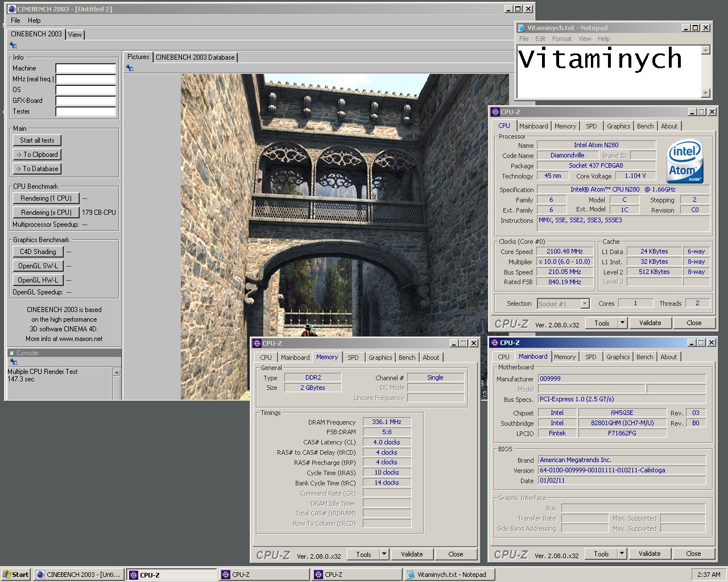Screen dimensions: 728x582
Task: Click Validate in CPU-Z CPU window
Action: 650,323
